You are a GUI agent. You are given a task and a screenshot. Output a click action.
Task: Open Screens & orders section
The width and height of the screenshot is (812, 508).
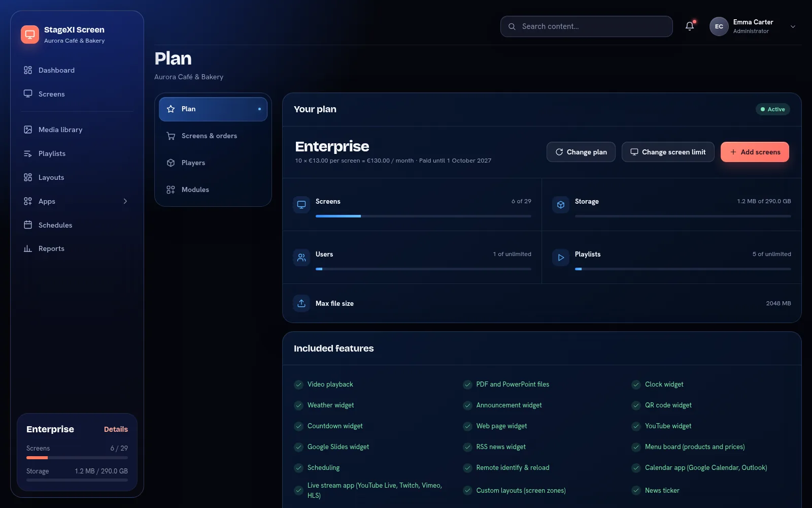coord(213,136)
